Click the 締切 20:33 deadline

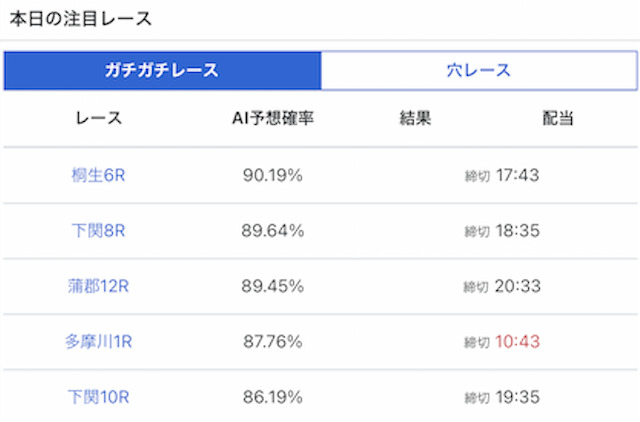pyautogui.click(x=502, y=287)
